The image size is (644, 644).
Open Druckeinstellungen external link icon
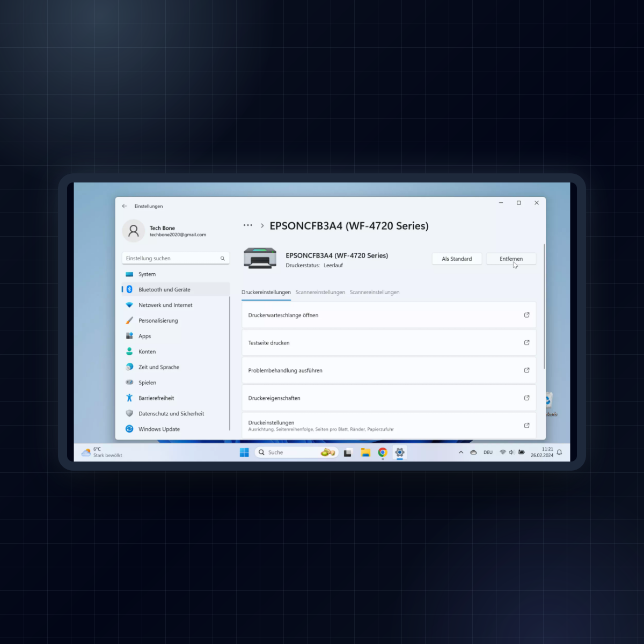click(526, 426)
